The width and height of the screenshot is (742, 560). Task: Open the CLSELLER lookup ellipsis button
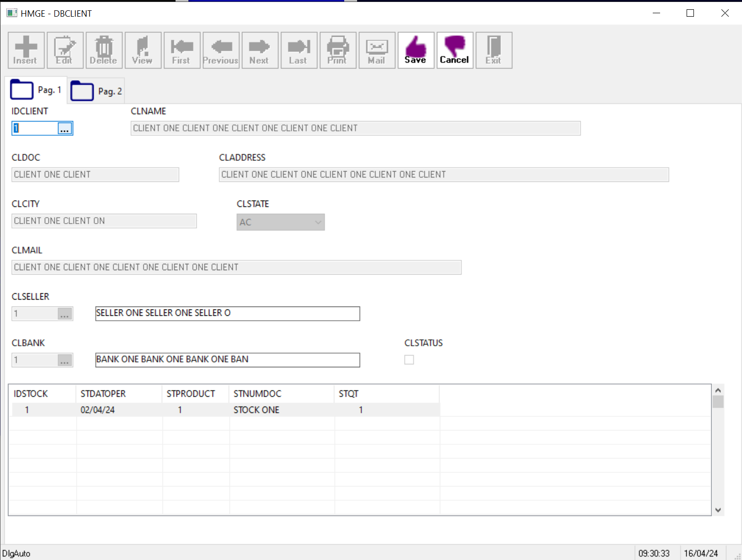(x=65, y=314)
